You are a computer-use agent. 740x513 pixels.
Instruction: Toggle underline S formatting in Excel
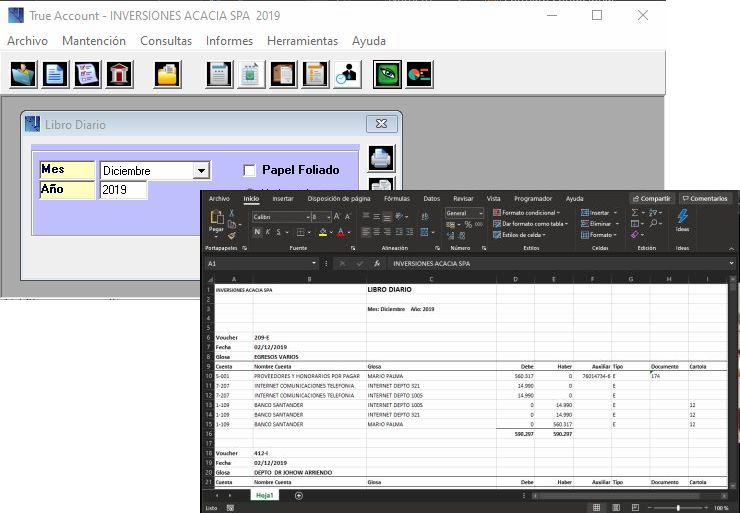278,232
